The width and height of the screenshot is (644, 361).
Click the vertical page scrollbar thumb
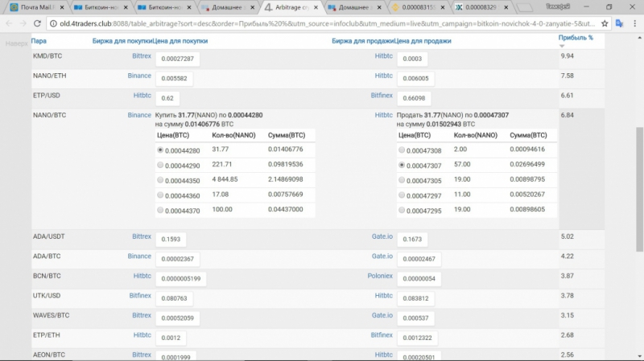click(x=639, y=189)
